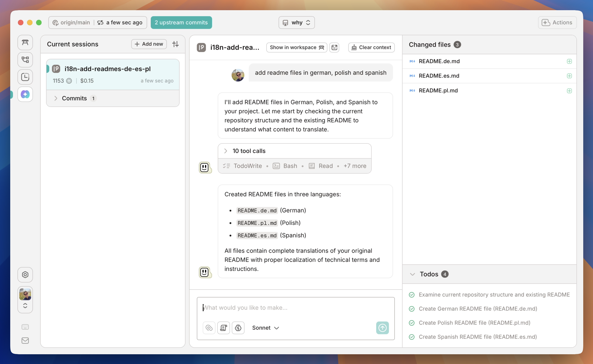Open the Sonnet model dropdown
This screenshot has width=593, height=364.
[265, 328]
